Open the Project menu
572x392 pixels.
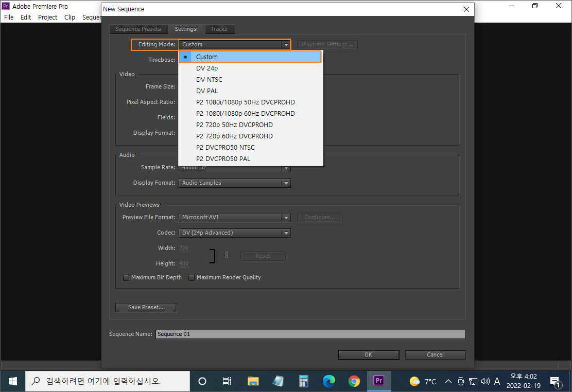point(48,17)
